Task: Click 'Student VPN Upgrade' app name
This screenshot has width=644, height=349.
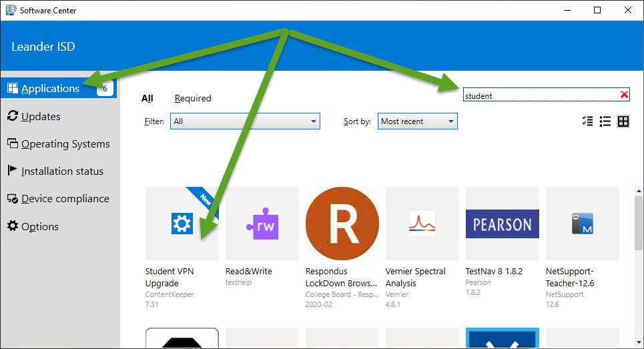Action: click(170, 277)
